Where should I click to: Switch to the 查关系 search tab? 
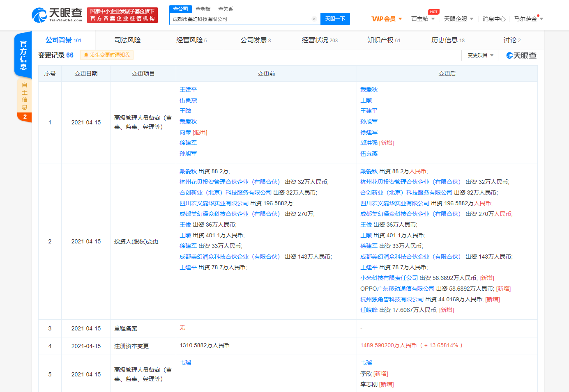click(x=226, y=9)
